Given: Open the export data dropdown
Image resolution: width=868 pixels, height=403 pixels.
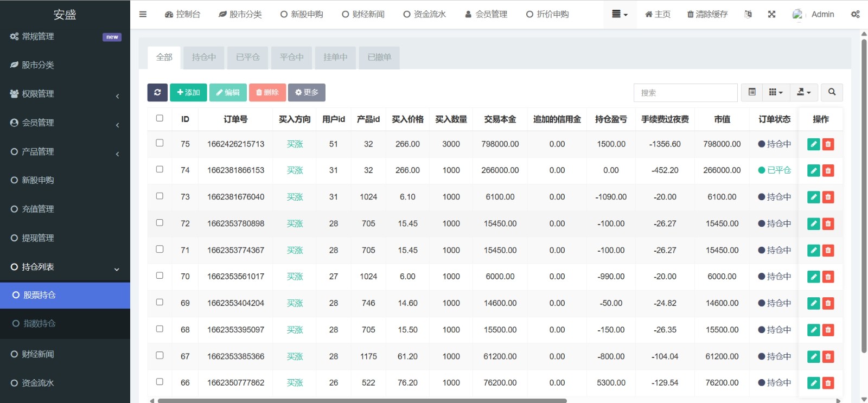Looking at the screenshot, I should 803,93.
